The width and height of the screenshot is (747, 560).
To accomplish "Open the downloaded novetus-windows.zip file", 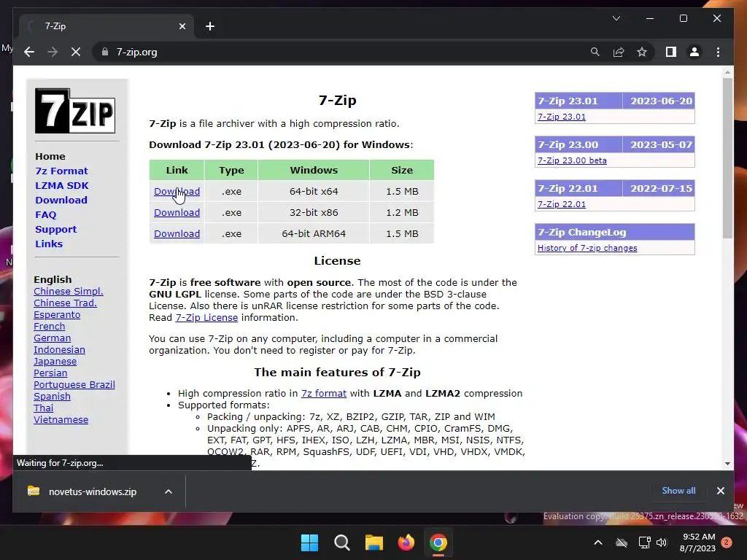I will (x=93, y=491).
